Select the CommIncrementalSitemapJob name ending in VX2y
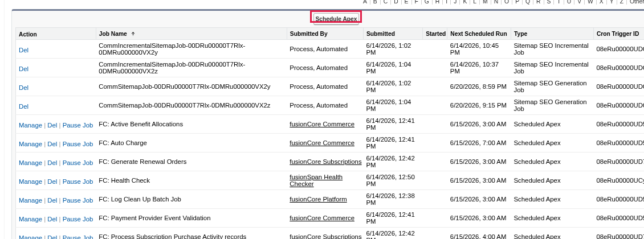The width and height of the screenshot is (644, 239). click(x=172, y=49)
